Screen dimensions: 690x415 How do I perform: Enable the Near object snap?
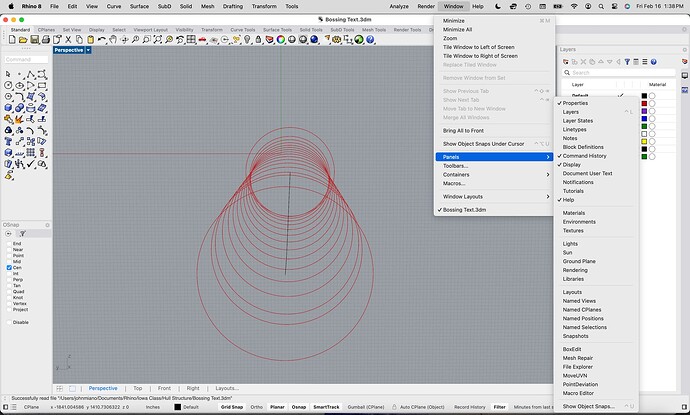(9, 250)
